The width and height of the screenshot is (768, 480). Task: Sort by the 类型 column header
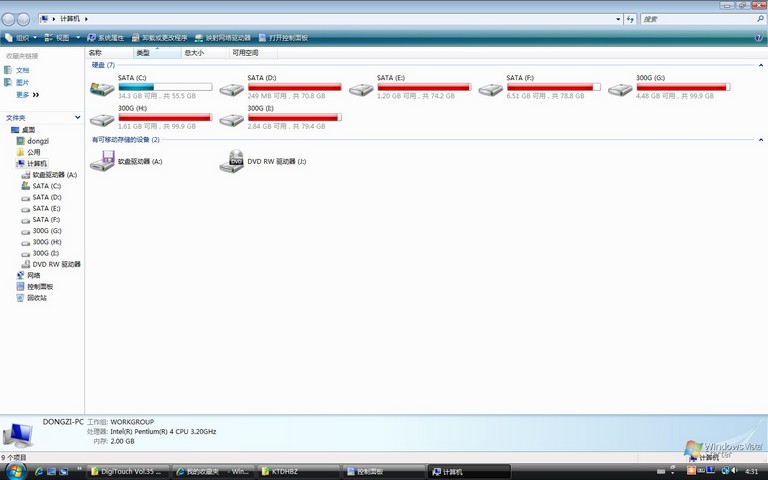pos(157,52)
